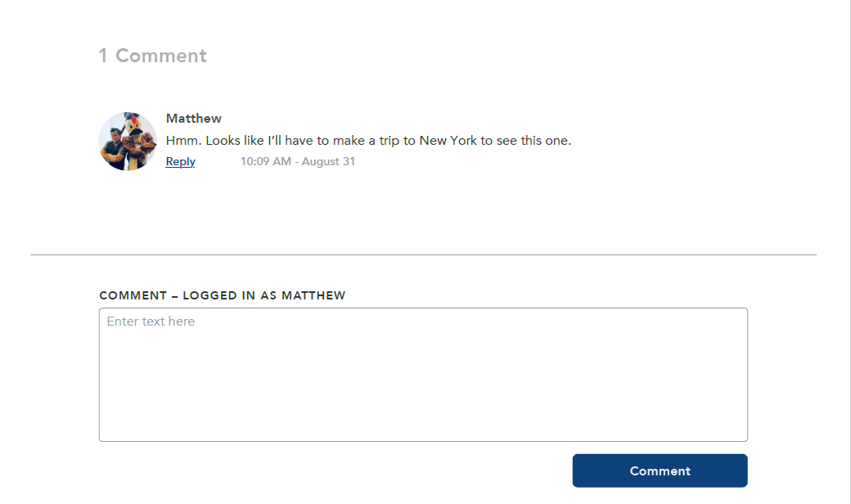Click the empty bottom of the text box
The width and height of the screenshot is (851, 504).
tap(423, 418)
